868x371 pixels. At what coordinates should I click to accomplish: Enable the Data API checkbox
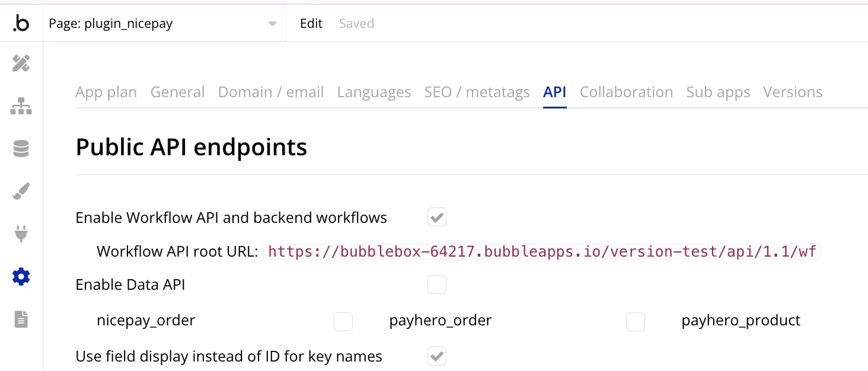437,285
